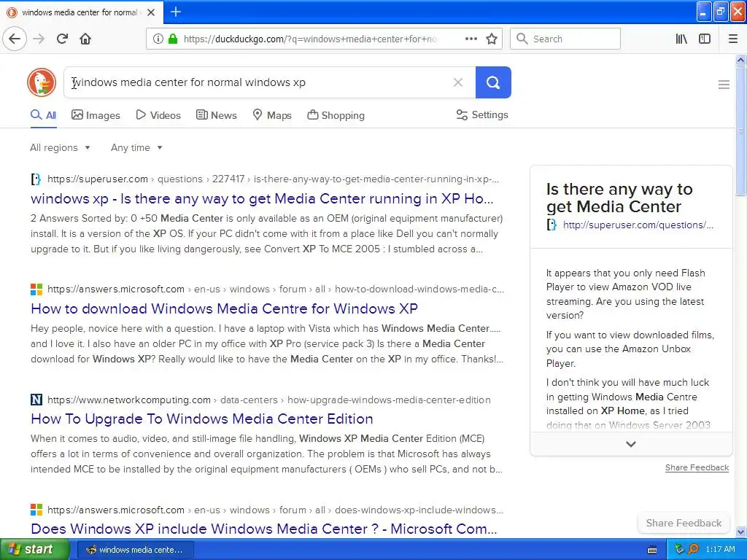Viewport: 747px width, 560px height.
Task: Toggle the Firefox sidebar view icon
Action: pos(705,39)
